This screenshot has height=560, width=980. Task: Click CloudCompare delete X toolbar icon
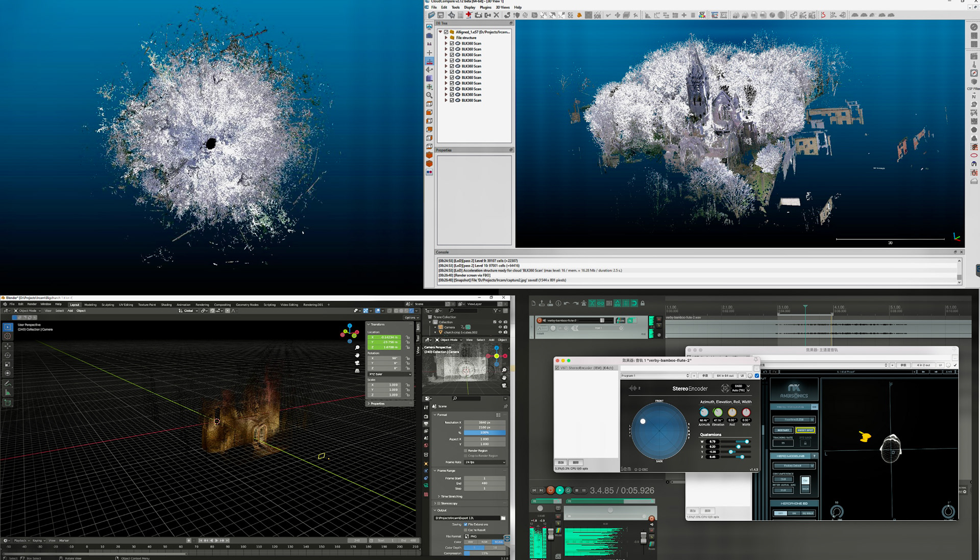tap(496, 15)
